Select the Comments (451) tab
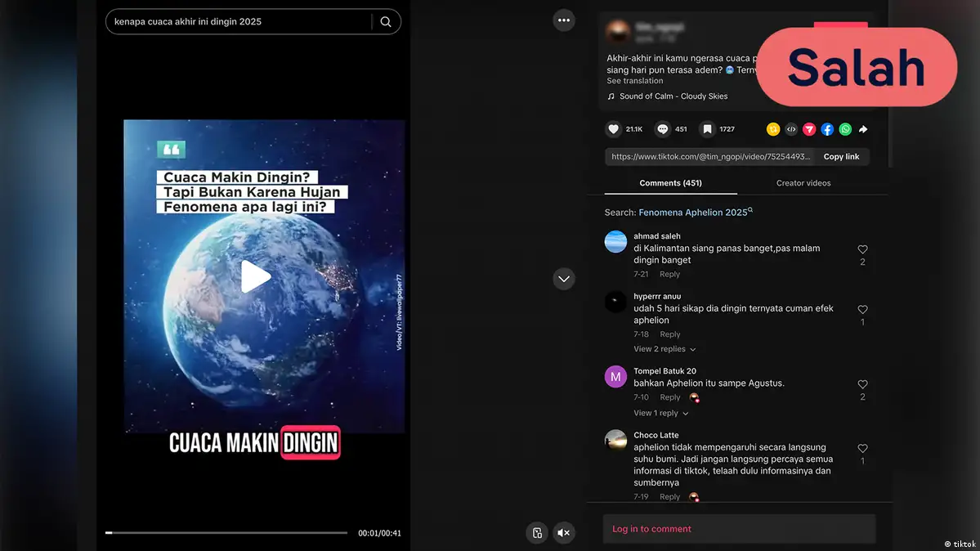Viewport: 980px width, 551px height. click(670, 183)
